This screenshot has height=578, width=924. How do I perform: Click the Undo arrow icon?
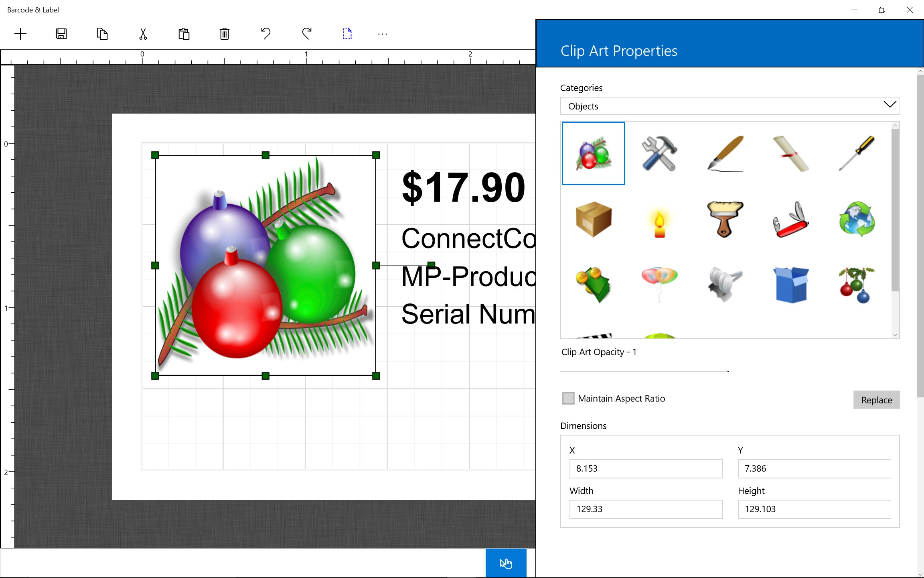pos(265,34)
